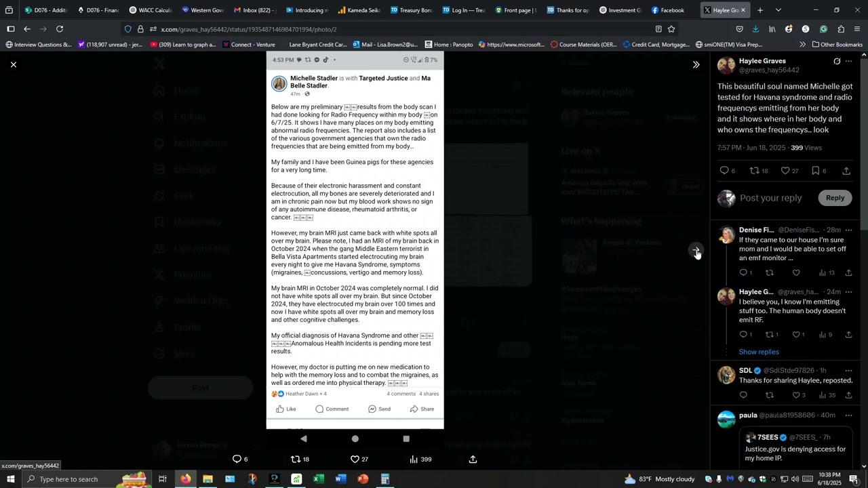
Task: Switch to WACC Calculator tab
Action: click(150, 10)
